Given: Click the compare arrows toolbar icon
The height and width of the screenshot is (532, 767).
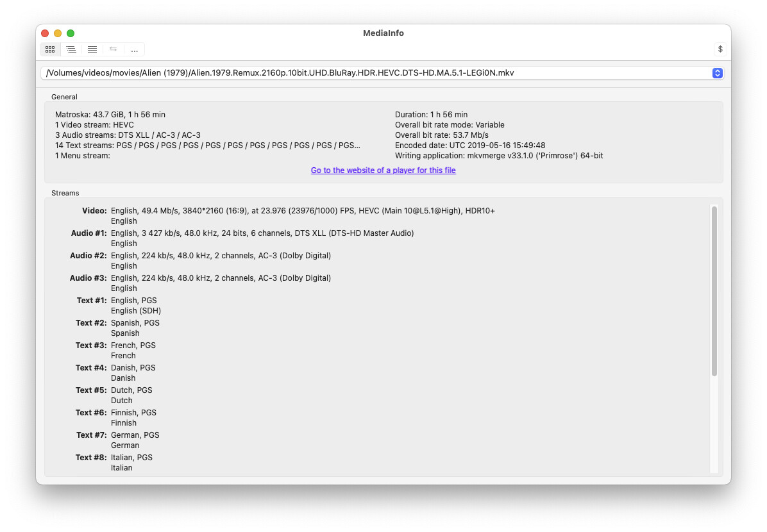Looking at the screenshot, I should (x=113, y=49).
